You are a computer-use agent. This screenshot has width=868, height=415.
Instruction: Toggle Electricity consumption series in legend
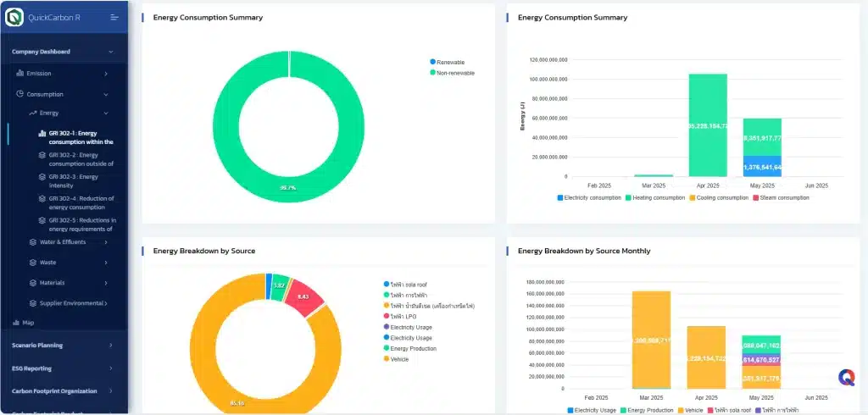(x=589, y=197)
